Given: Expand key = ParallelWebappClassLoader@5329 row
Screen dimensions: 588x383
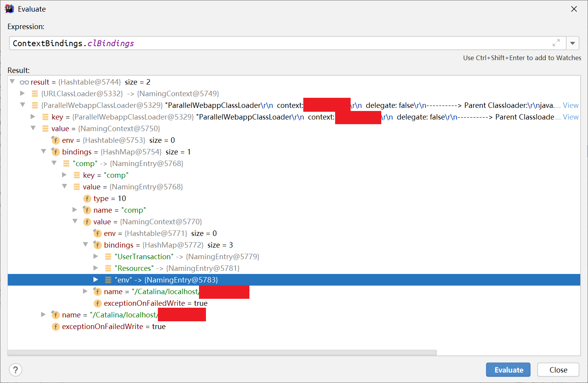Looking at the screenshot, I should click(x=33, y=117).
